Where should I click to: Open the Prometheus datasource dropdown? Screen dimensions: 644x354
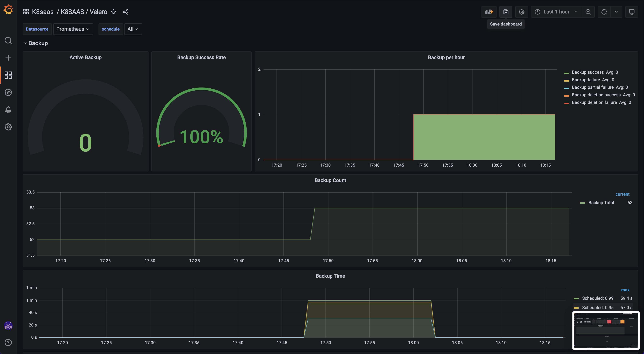[73, 29]
